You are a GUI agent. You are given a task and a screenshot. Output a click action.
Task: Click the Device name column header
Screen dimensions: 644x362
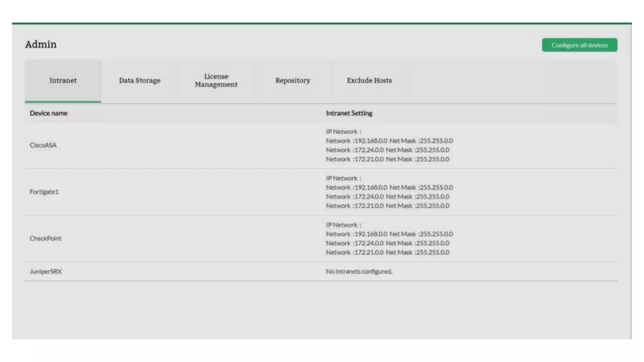point(48,113)
